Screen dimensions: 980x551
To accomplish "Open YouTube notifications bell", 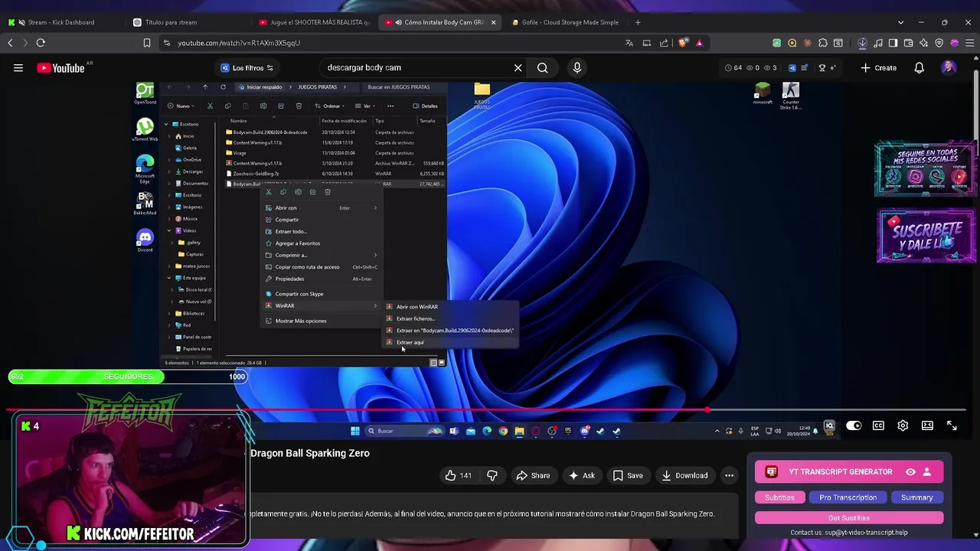I will pyautogui.click(x=920, y=68).
